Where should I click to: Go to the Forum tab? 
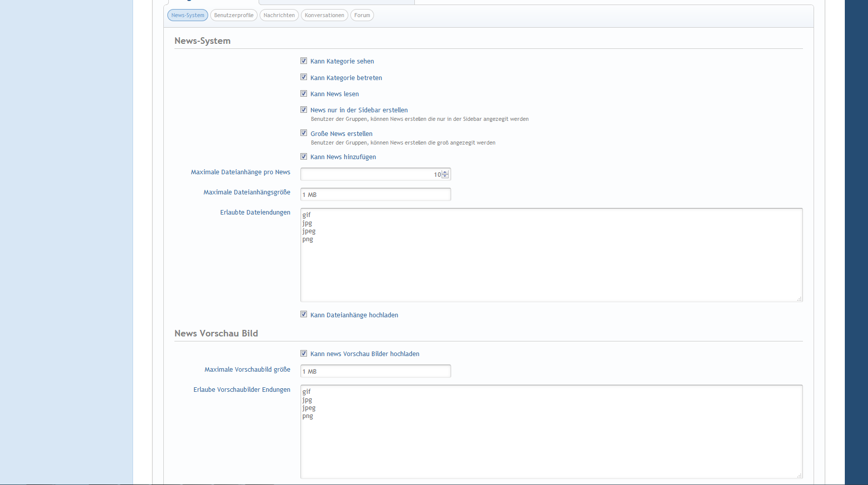coord(362,15)
